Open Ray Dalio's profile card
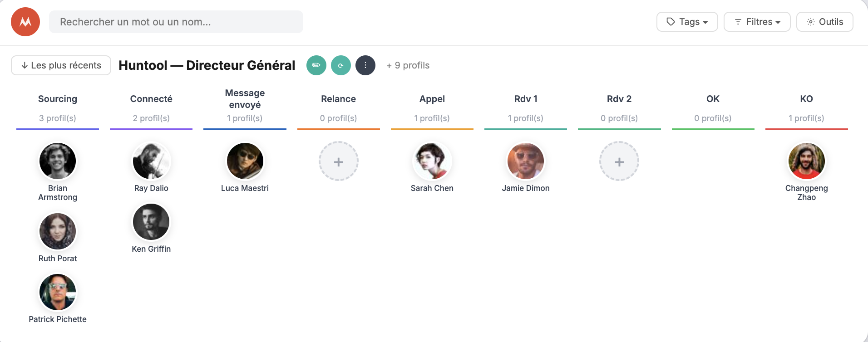This screenshot has height=342, width=868. click(151, 161)
